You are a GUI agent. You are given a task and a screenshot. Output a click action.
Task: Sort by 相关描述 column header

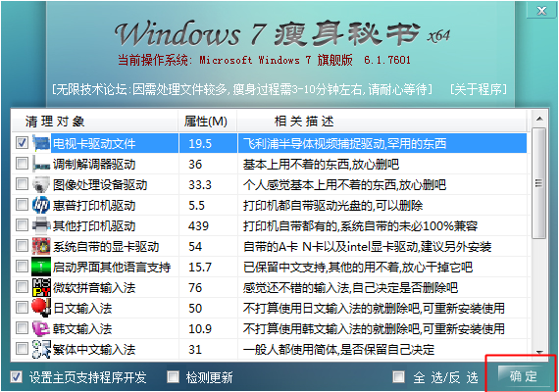pyautogui.click(x=381, y=122)
